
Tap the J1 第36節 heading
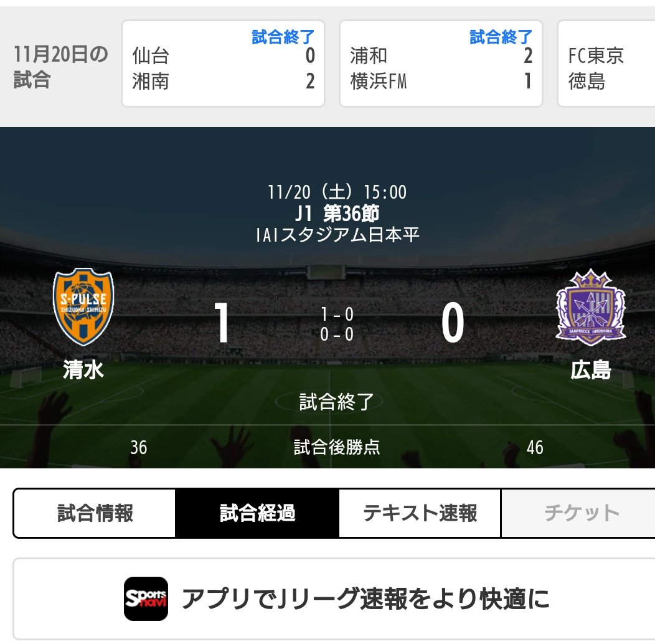(337, 214)
